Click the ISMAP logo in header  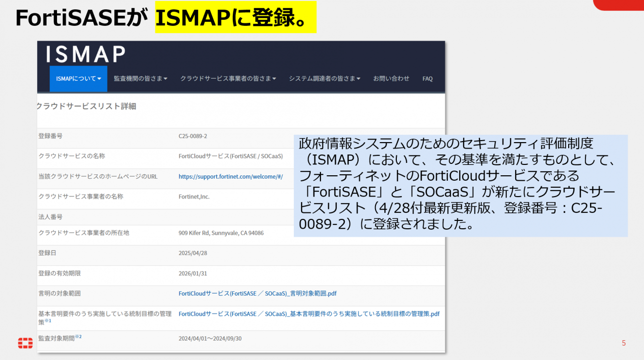pyautogui.click(x=86, y=54)
